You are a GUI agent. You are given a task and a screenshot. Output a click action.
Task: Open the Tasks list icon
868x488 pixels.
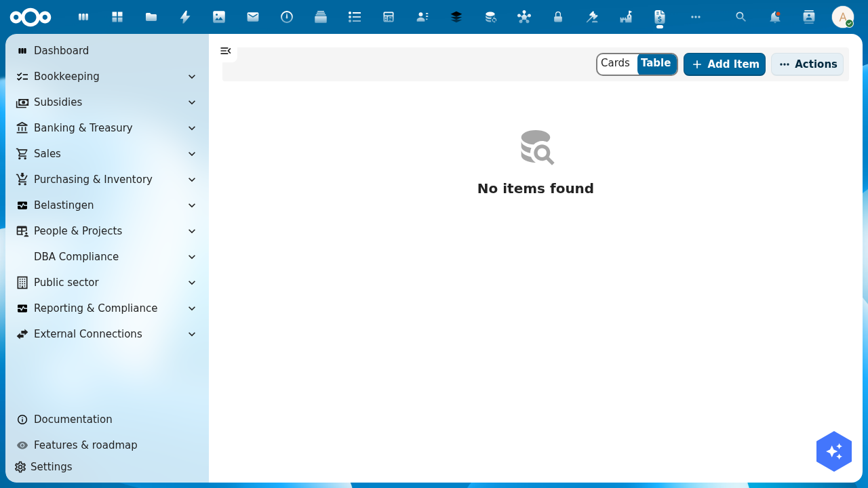tap(355, 17)
